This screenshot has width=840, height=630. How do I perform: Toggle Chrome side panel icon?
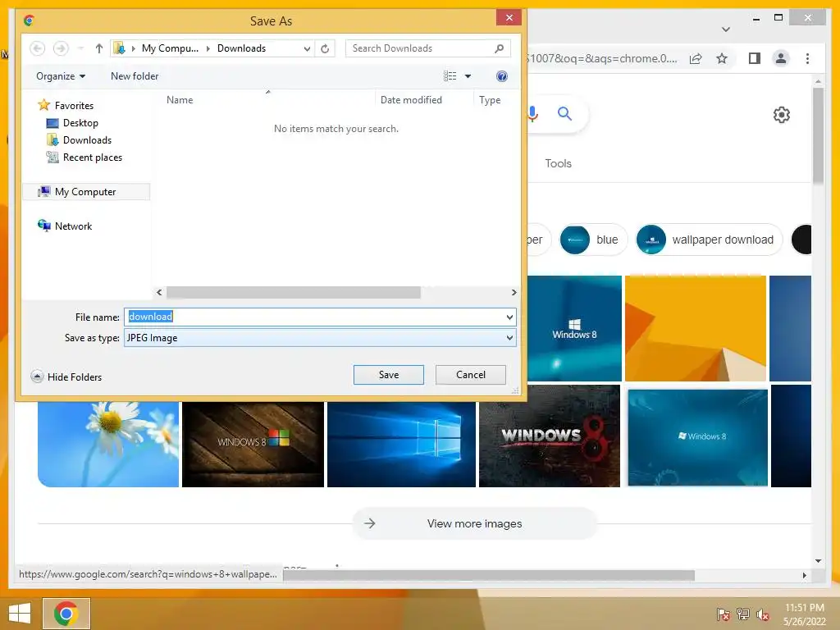[755, 58]
